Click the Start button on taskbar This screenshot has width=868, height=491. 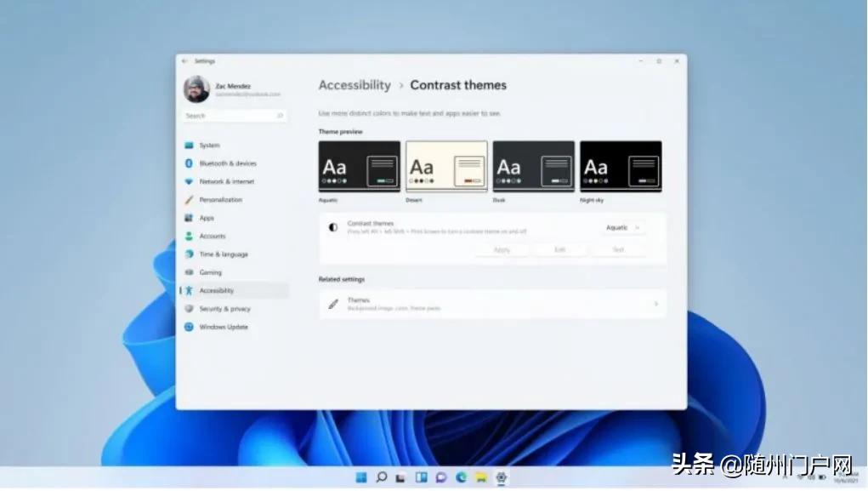click(361, 477)
